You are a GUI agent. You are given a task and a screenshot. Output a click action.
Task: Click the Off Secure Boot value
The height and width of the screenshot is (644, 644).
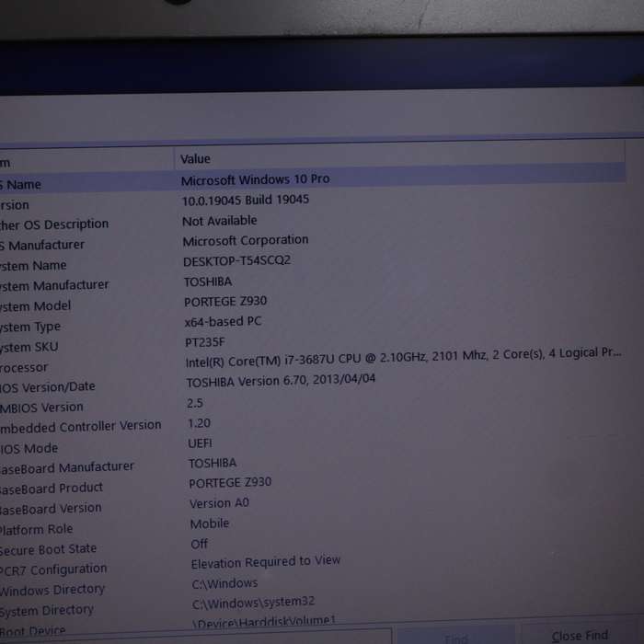coord(200,545)
